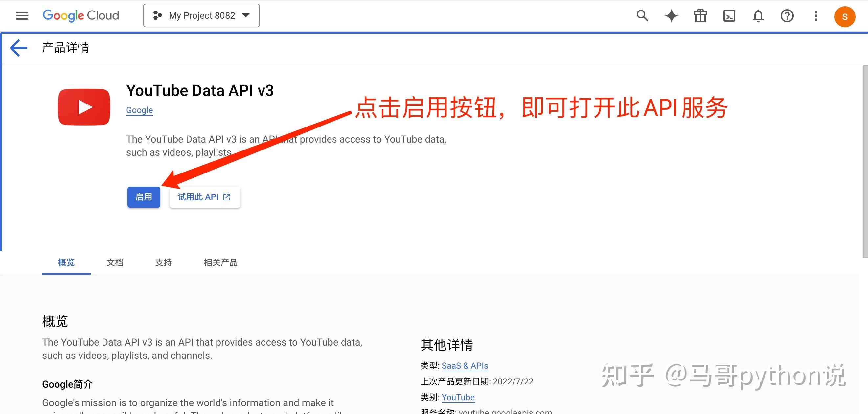Image resolution: width=868 pixels, height=414 pixels.
Task: Open the free trial gift icon
Action: coord(700,15)
